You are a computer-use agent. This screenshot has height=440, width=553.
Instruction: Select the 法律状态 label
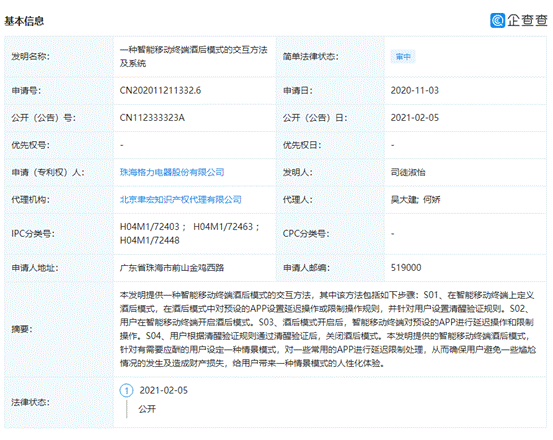[x=30, y=402]
